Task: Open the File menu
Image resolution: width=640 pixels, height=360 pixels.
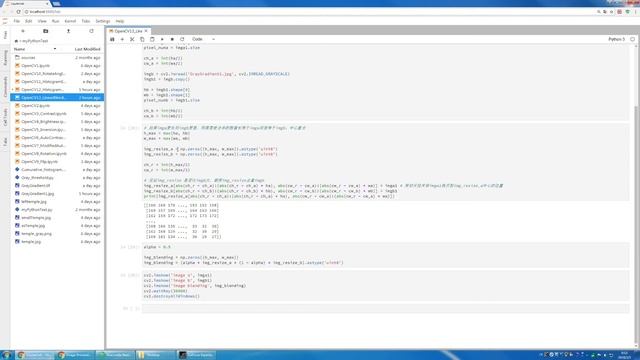Action: [x=17, y=21]
